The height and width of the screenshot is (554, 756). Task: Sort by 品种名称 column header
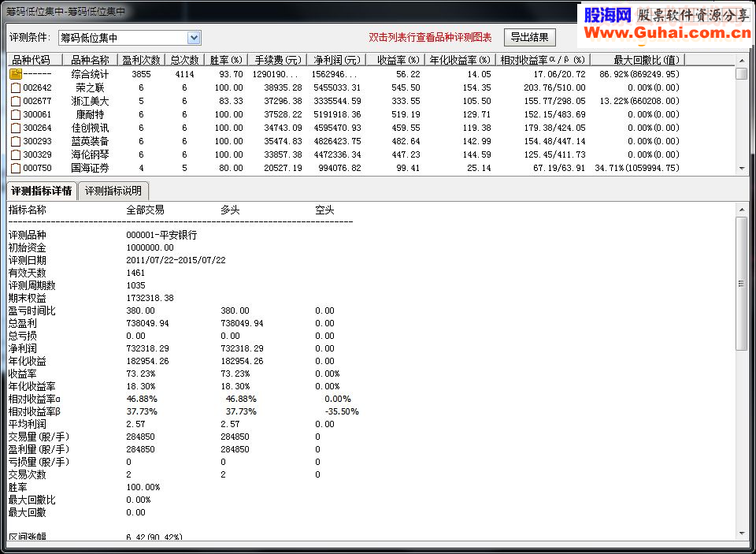(91, 60)
